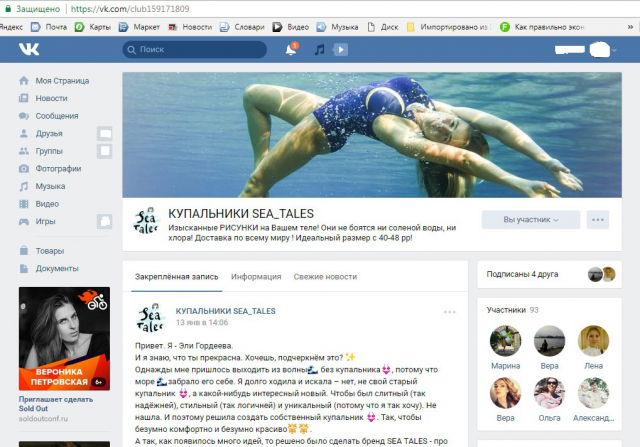Click the Группы people icon

coord(24,151)
